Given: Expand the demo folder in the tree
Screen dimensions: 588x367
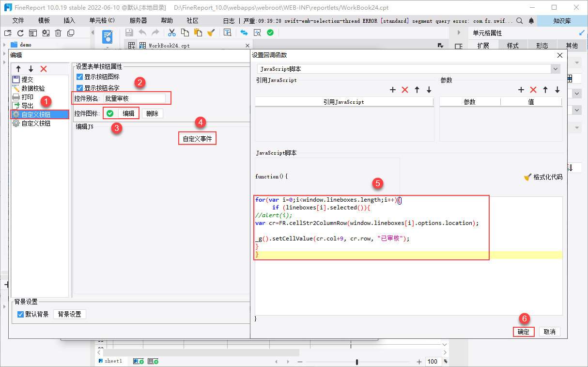Looking at the screenshot, I should (4, 45).
